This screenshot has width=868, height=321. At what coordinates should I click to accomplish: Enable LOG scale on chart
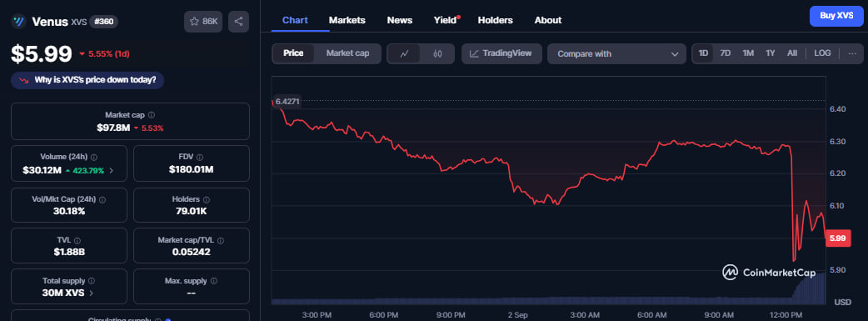pos(822,53)
